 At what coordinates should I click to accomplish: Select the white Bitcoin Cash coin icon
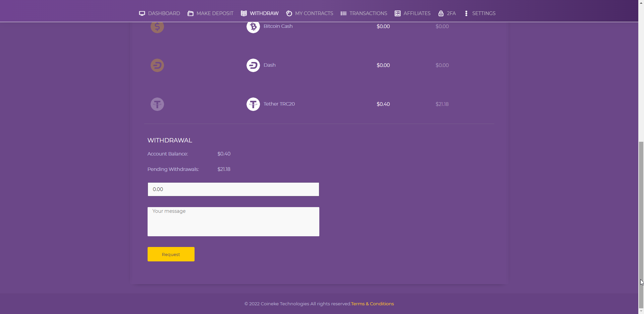(253, 27)
